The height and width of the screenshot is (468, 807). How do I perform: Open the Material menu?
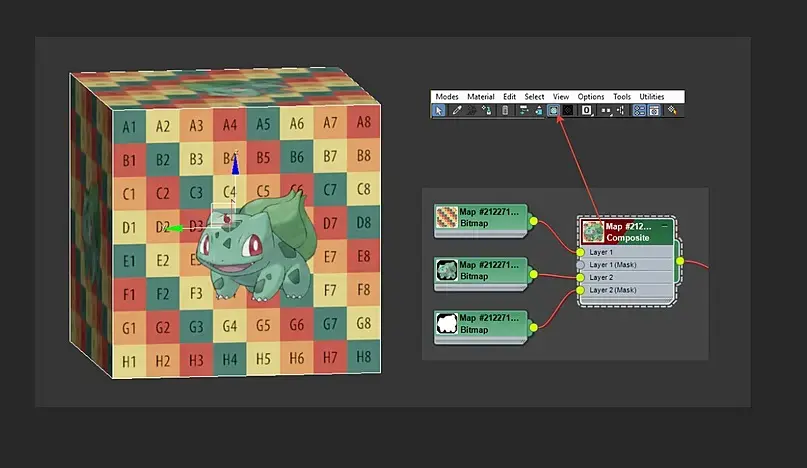[x=481, y=96]
